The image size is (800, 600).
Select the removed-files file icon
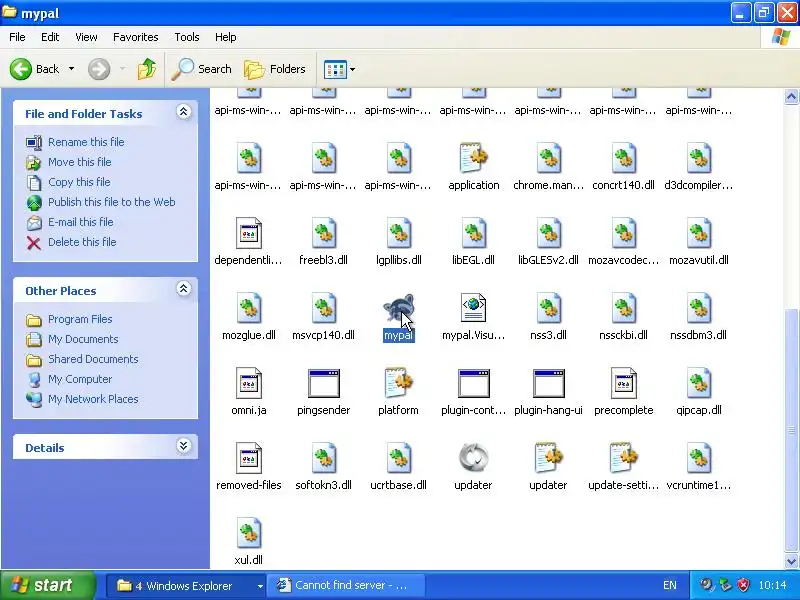click(x=248, y=458)
